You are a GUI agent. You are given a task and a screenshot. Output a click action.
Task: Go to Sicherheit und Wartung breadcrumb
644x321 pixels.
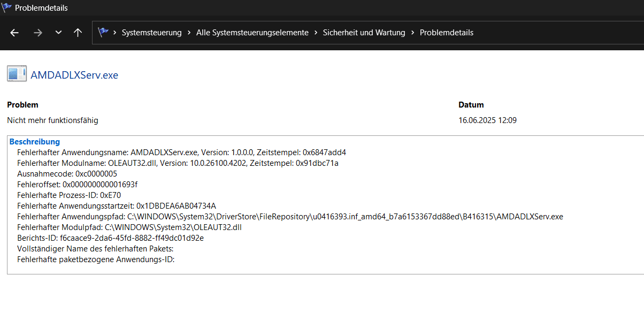click(x=364, y=33)
